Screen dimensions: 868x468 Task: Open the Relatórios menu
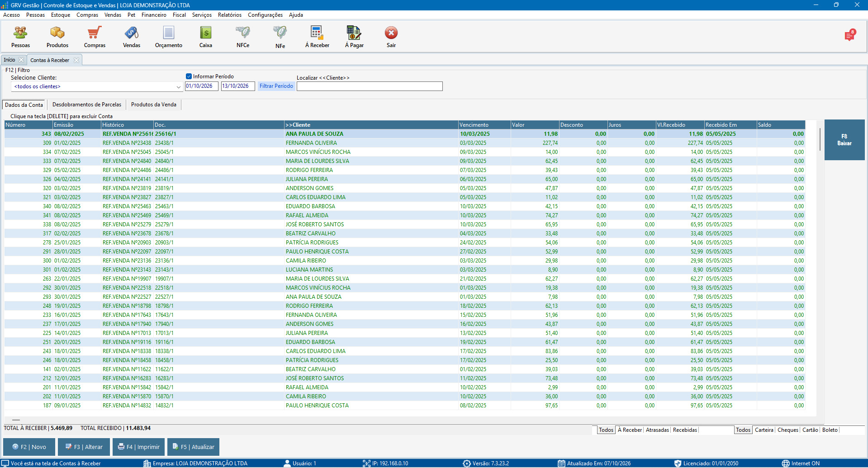click(230, 15)
